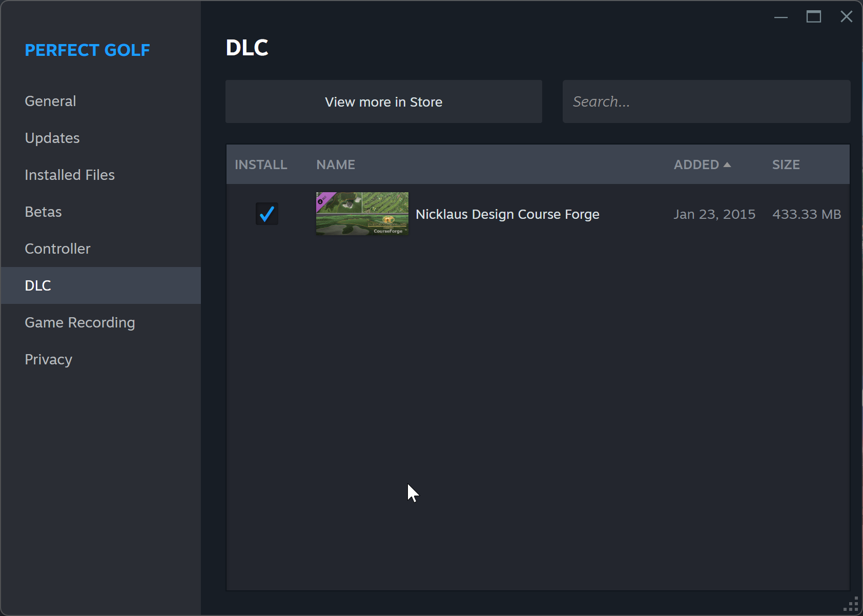This screenshot has height=616, width=863.
Task: Close the Perfect Golf properties window
Action: tap(846, 17)
